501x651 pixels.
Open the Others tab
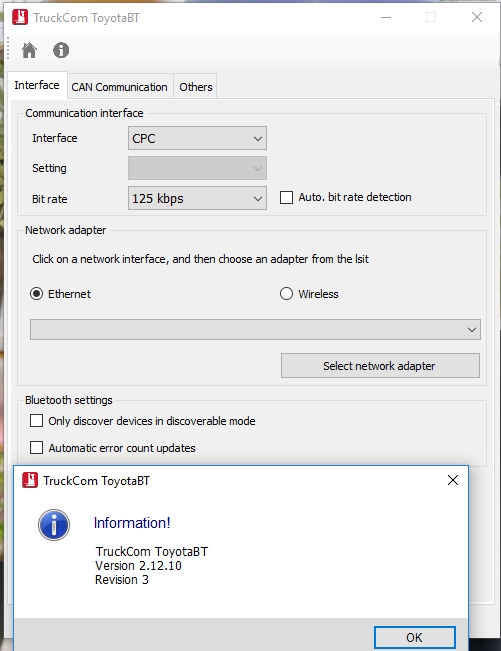(196, 87)
